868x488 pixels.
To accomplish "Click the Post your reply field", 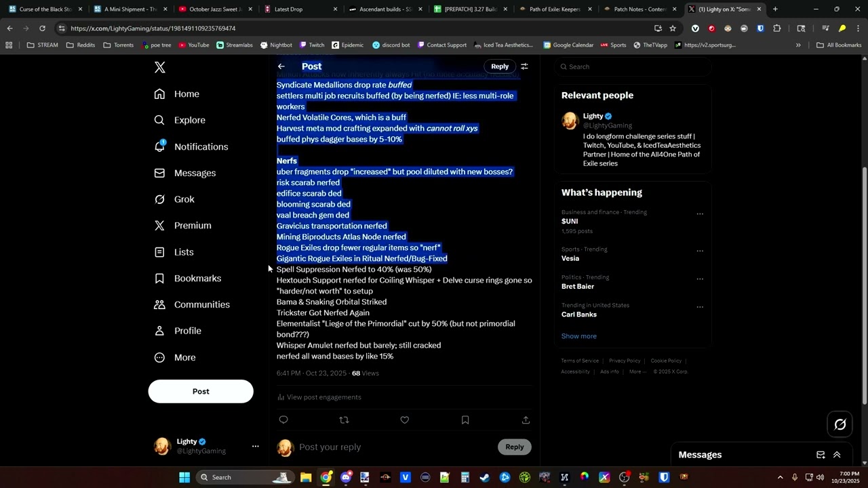I will (397, 447).
